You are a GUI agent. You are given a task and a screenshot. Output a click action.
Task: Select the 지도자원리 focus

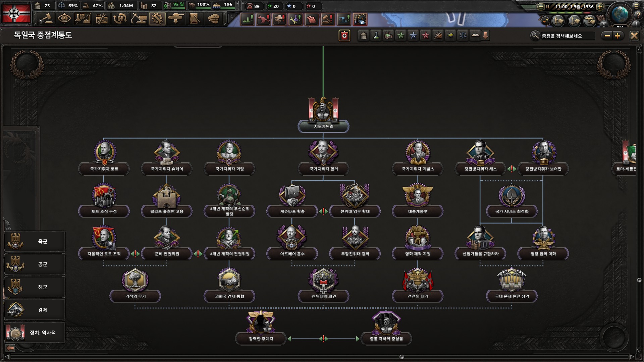click(323, 126)
